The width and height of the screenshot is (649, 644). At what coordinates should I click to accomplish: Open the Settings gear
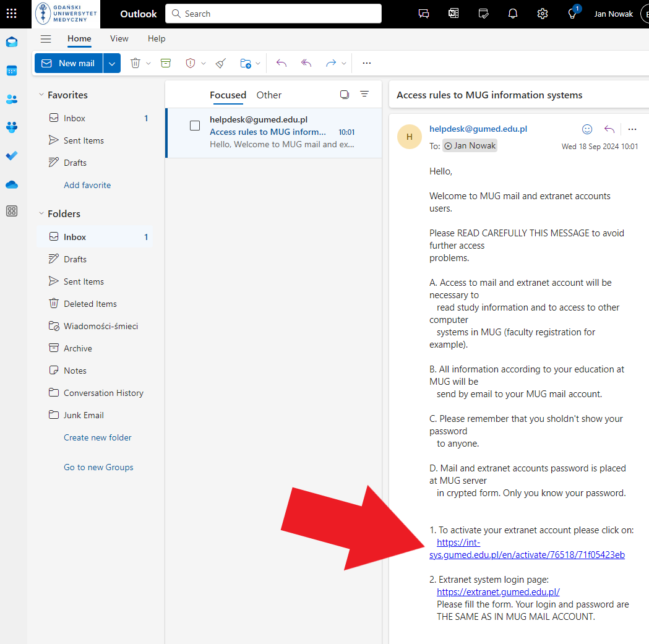(x=543, y=14)
